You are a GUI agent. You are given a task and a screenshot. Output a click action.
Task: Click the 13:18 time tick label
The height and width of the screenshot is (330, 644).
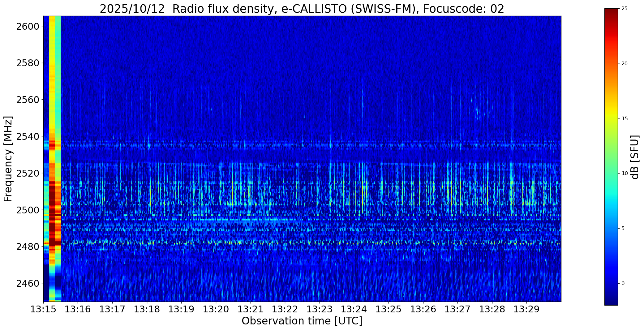147,309
